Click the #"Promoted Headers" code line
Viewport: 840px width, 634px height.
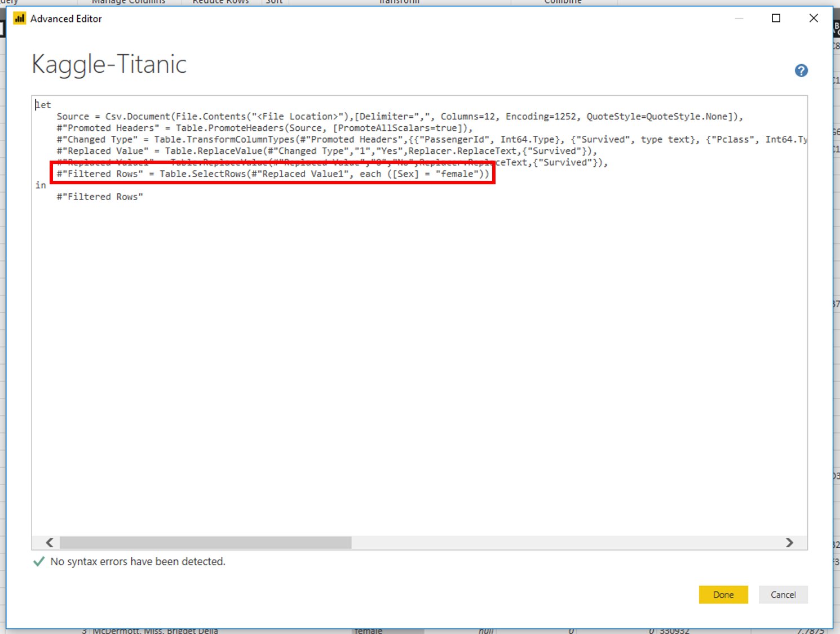click(x=264, y=128)
